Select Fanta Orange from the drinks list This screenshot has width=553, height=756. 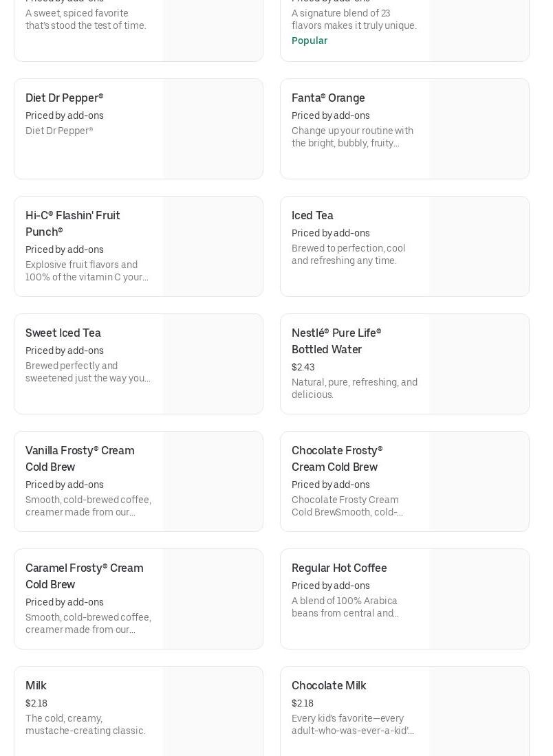pos(328,98)
